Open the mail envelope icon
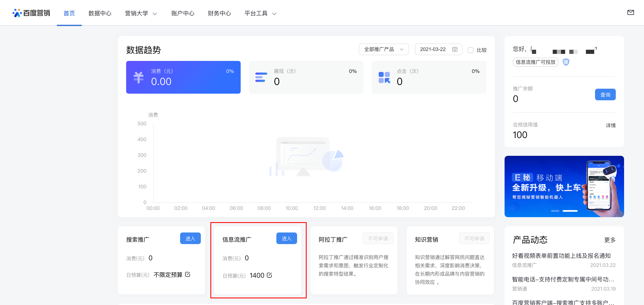Image resolution: width=644 pixels, height=305 pixels. click(631, 12)
